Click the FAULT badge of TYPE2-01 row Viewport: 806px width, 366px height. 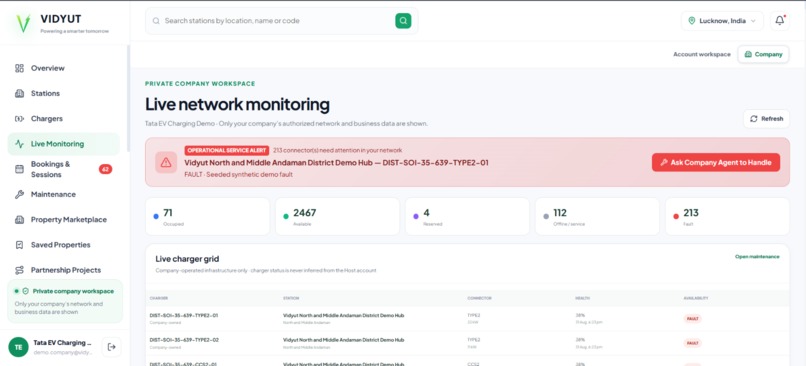tap(692, 319)
